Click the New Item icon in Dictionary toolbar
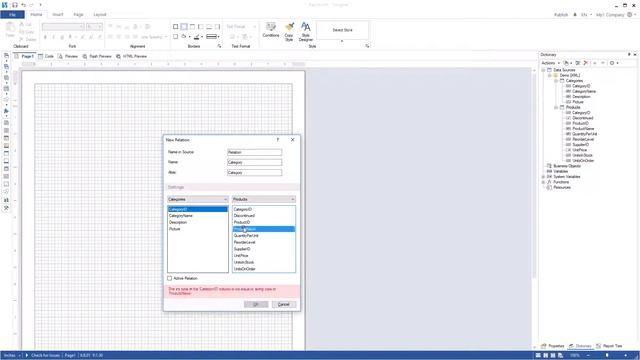The width and height of the screenshot is (640, 360). click(x=567, y=63)
